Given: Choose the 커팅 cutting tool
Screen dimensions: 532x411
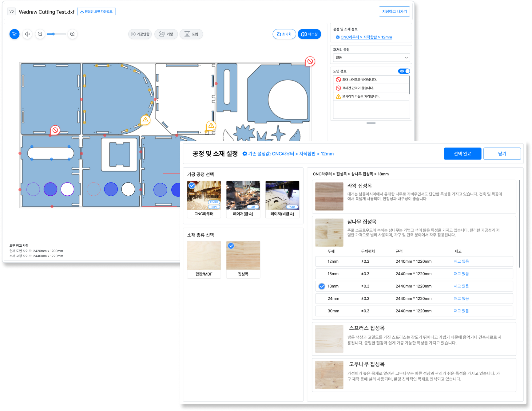Looking at the screenshot, I should coord(166,34).
